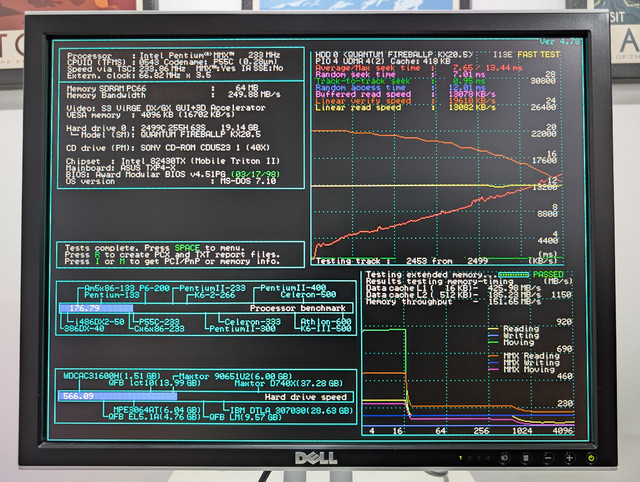Click the VESA memory 4096 KB line

click(149, 115)
